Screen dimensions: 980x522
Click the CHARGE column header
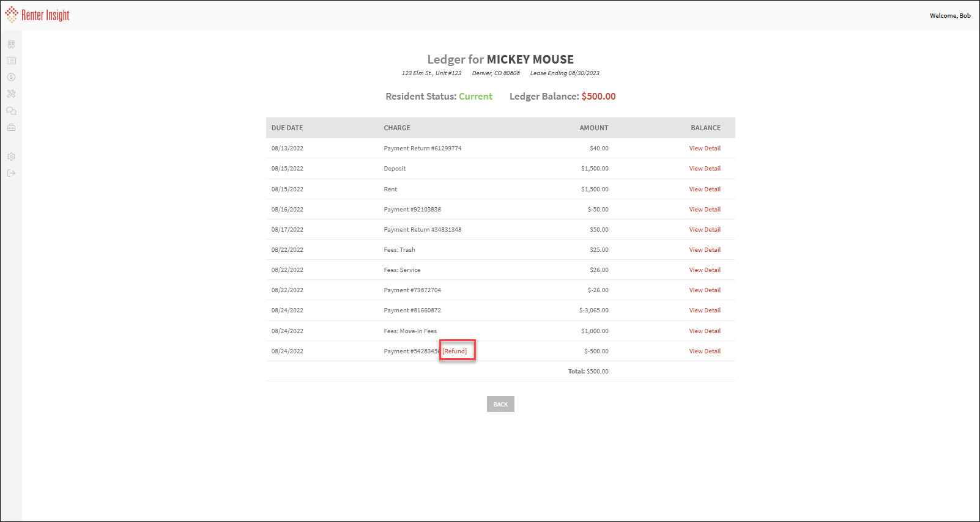point(397,128)
